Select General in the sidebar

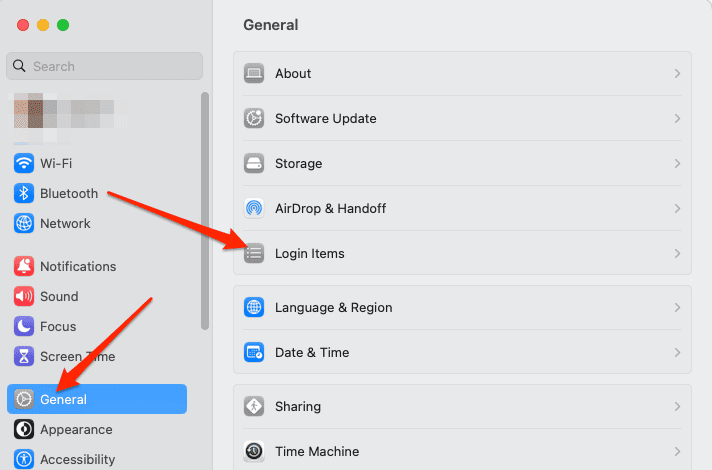tap(97, 399)
